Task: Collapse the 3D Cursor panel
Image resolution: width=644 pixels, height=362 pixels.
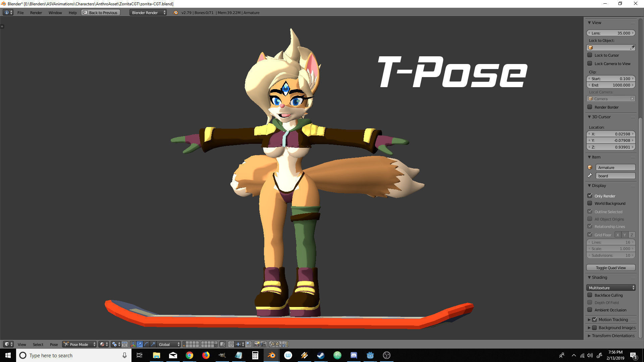Action: coord(589,117)
